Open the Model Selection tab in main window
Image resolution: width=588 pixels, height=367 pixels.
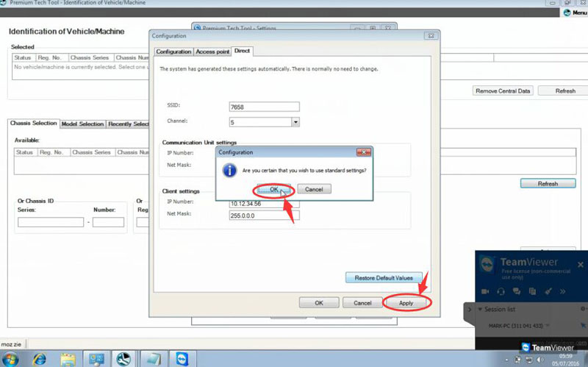tap(82, 124)
